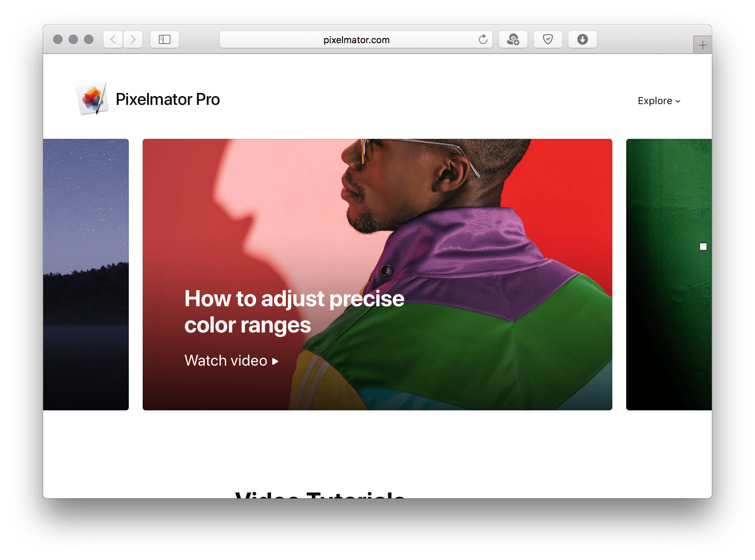
Task: Click the Pixelmator Pro app logo icon
Action: click(92, 99)
